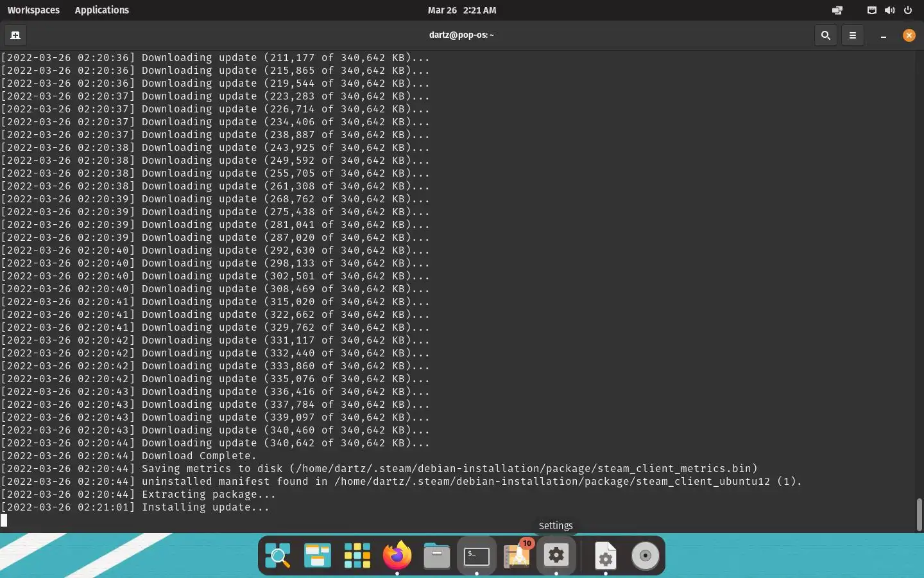Click the line with 333,860 KB
The image size is (924, 578).
point(215,366)
